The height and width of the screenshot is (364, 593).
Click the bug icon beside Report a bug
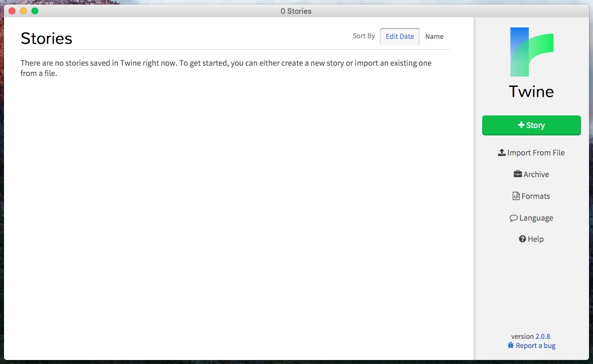click(511, 346)
